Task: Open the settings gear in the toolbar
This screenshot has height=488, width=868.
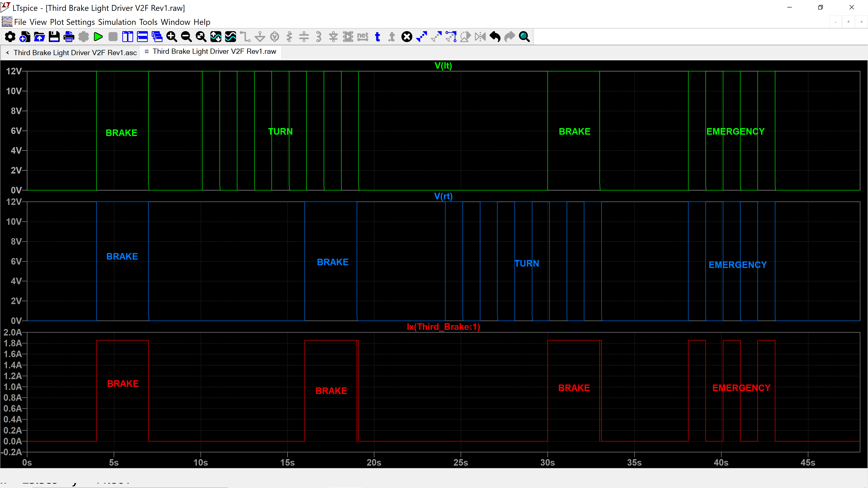Action: (x=10, y=37)
